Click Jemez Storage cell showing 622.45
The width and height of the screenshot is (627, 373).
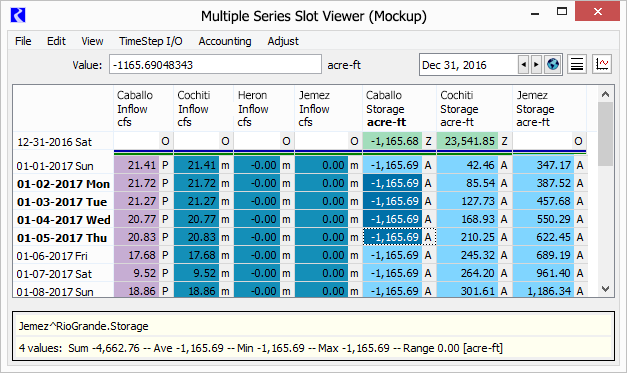pyautogui.click(x=543, y=237)
